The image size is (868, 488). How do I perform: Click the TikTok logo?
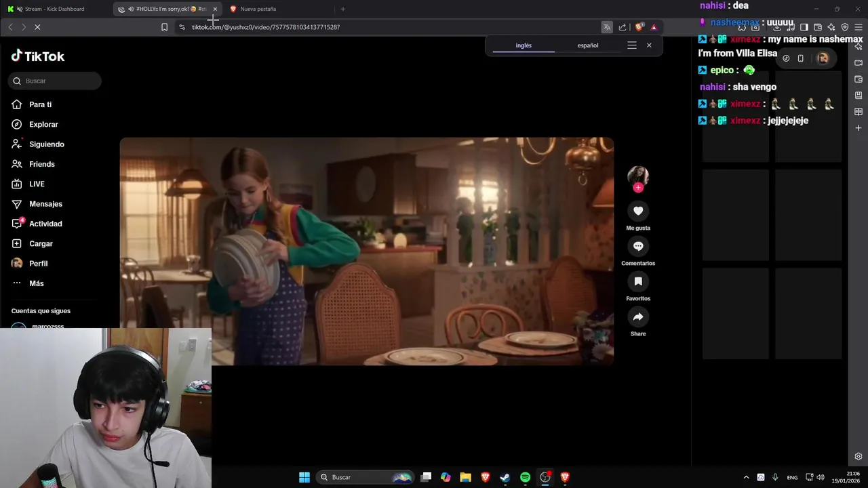coord(38,56)
